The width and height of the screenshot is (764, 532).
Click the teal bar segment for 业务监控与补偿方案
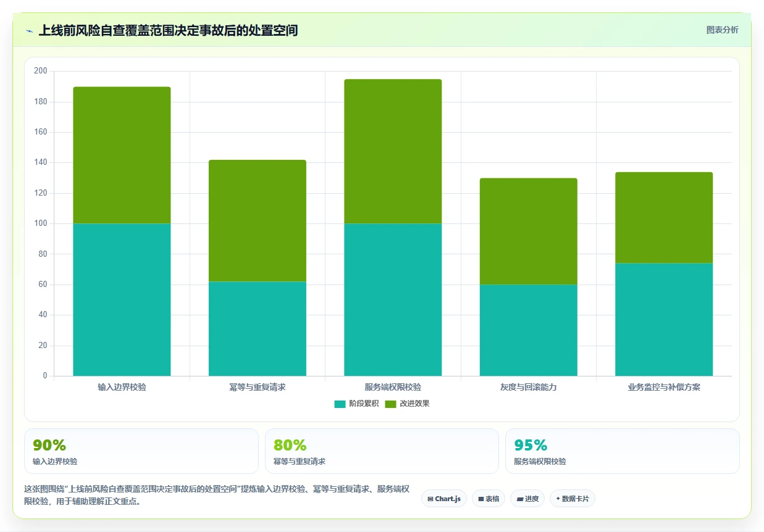click(x=664, y=319)
